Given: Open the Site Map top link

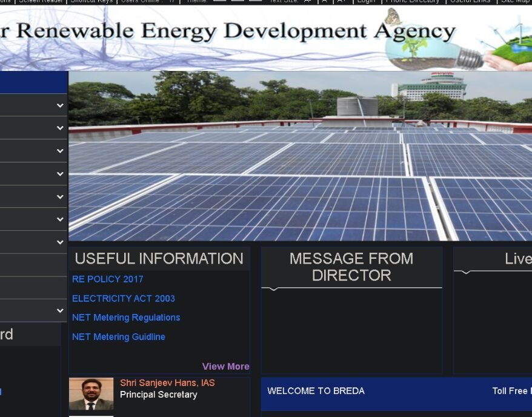Looking at the screenshot, I should click(x=515, y=1).
